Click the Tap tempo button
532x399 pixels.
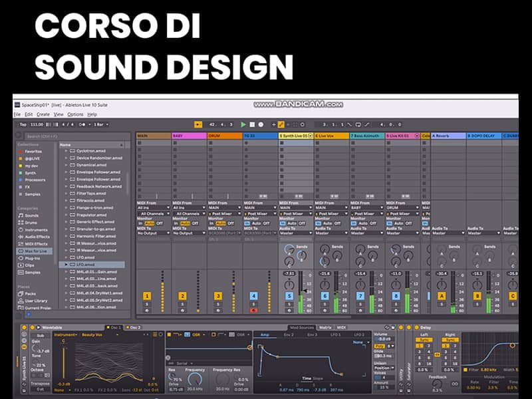pyautogui.click(x=23, y=124)
